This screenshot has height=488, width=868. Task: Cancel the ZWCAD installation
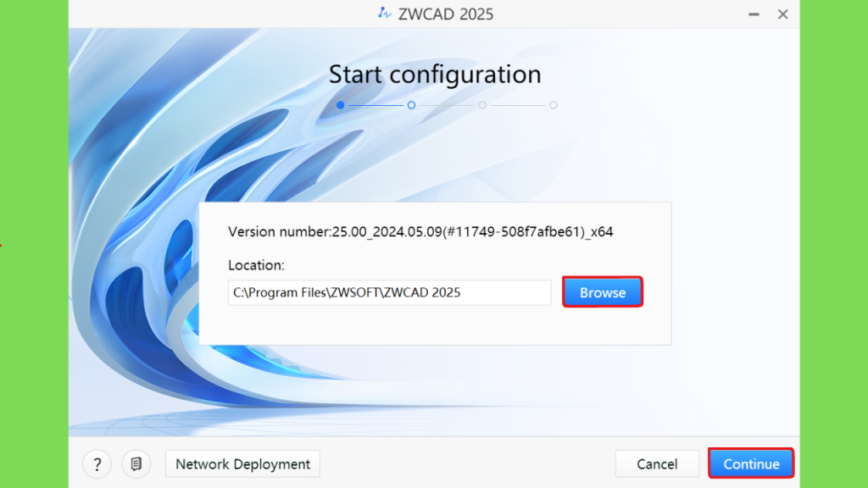click(657, 463)
